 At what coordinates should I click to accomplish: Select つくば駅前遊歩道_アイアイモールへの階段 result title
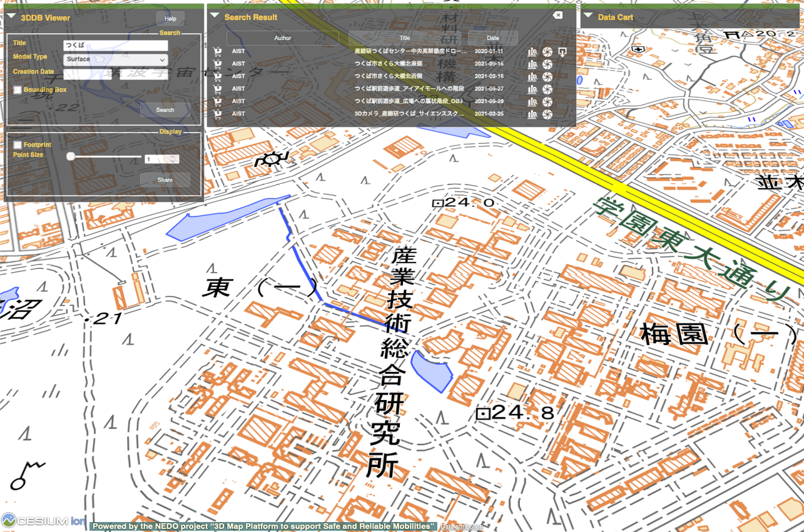pyautogui.click(x=409, y=89)
